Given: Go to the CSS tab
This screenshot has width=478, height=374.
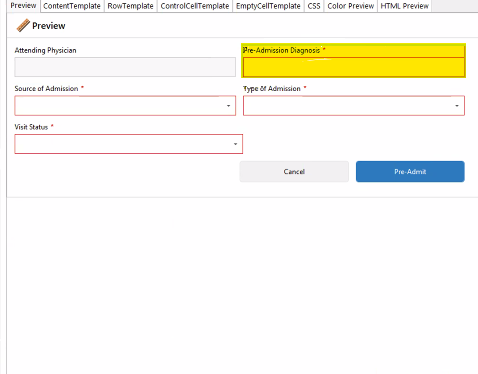Looking at the screenshot, I should (314, 6).
